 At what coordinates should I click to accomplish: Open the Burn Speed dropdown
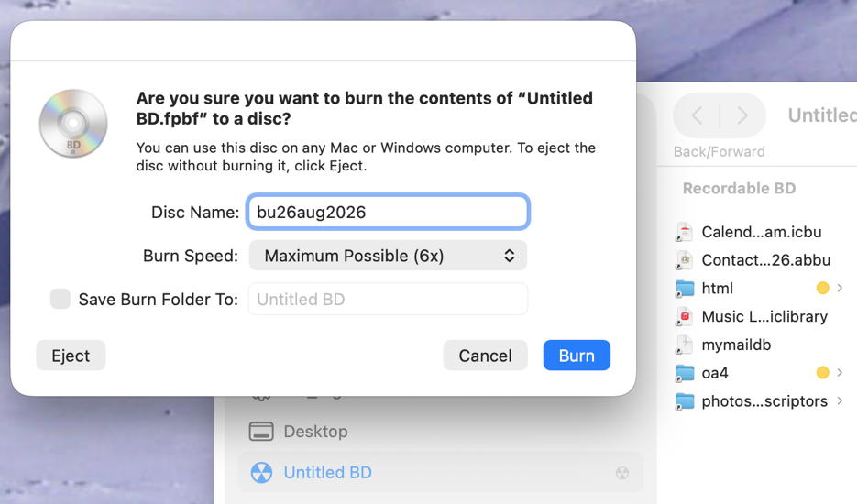[388, 256]
